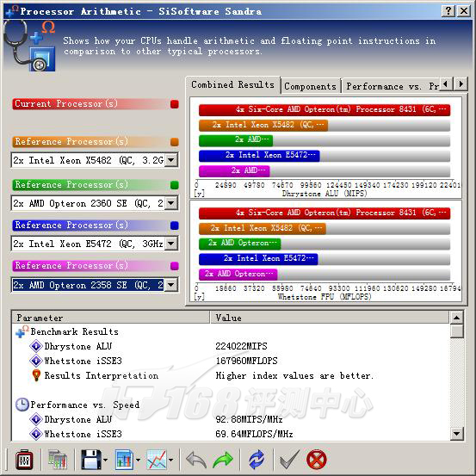
Task: Click the blue Xeon E5472 Dhrystone bar
Action: 259,156
